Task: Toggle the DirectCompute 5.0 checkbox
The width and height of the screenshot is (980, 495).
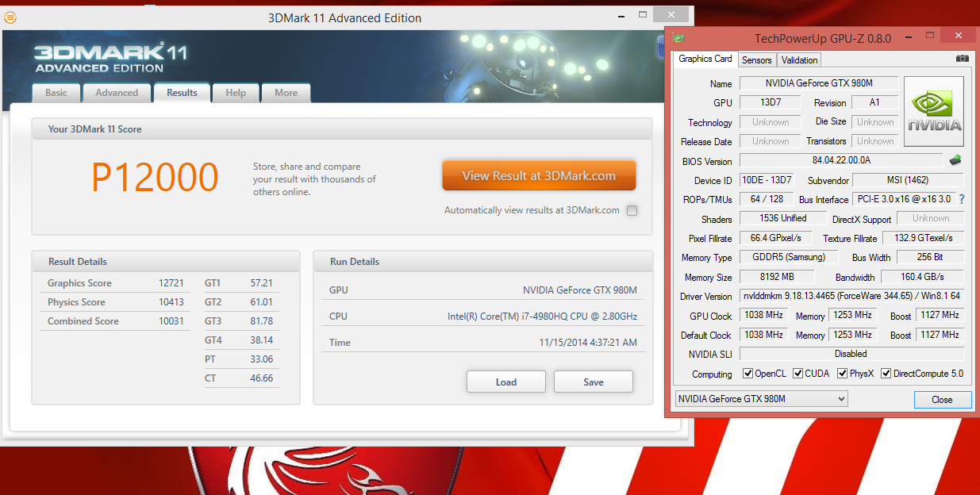Action: tap(886, 374)
